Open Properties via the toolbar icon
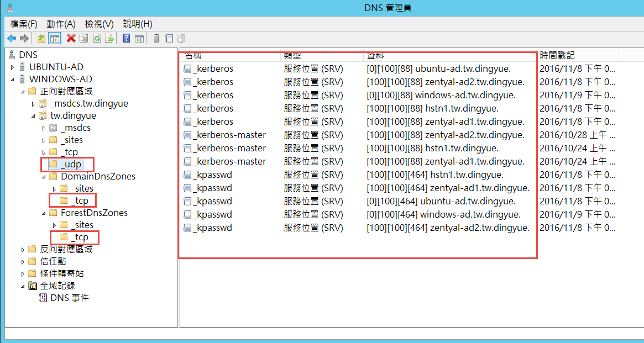This screenshot has height=343, width=644. tap(83, 38)
